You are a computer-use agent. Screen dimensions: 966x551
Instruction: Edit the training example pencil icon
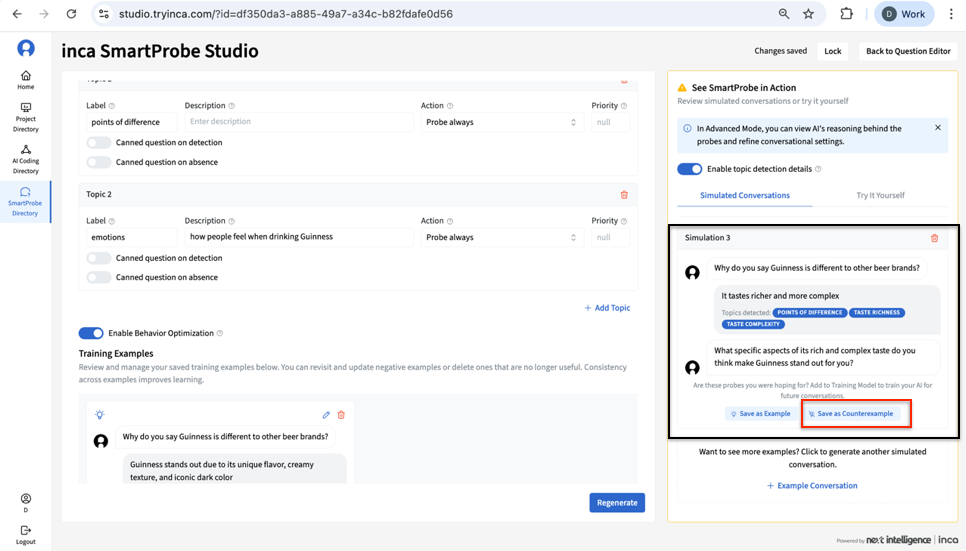326,415
